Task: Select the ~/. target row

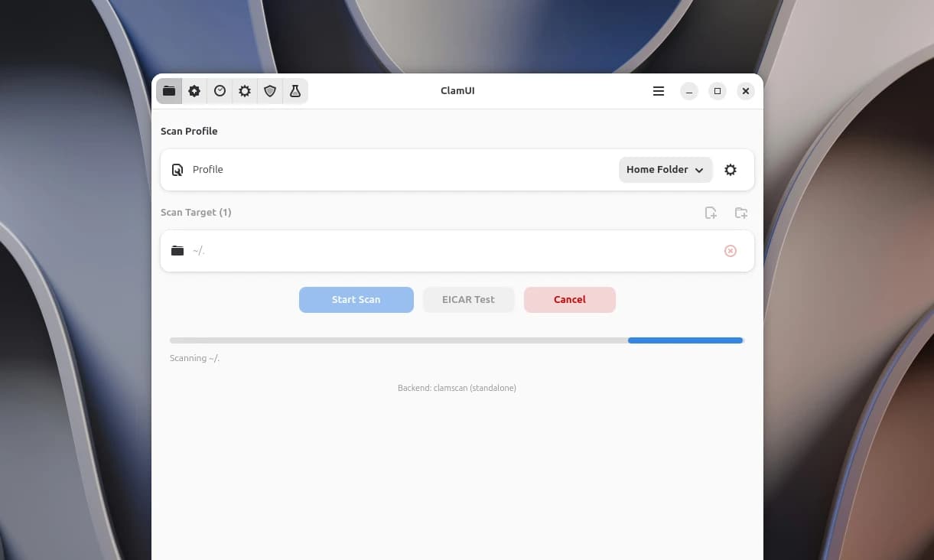Action: point(382,250)
